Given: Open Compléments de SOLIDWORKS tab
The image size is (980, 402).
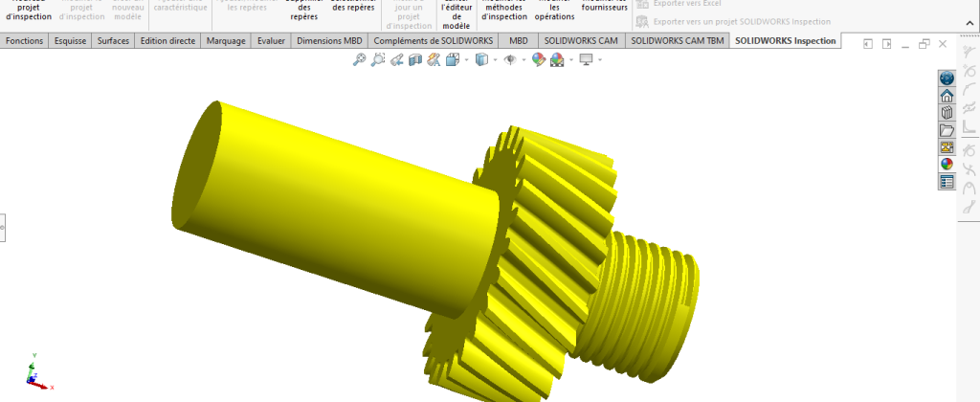Looking at the screenshot, I should pyautogui.click(x=434, y=40).
